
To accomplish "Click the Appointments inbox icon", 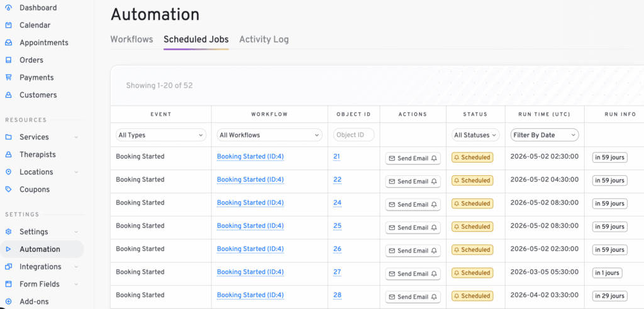I will [8, 43].
